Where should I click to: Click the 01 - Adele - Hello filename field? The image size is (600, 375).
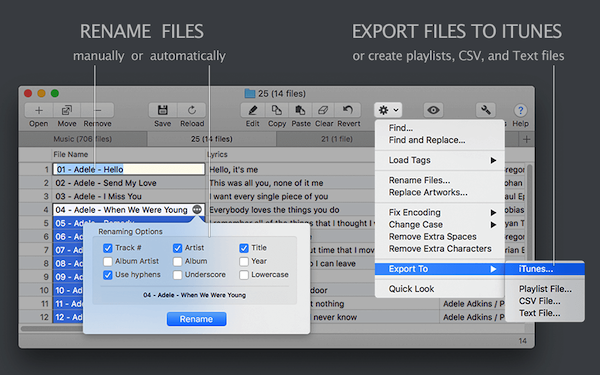coord(129,170)
